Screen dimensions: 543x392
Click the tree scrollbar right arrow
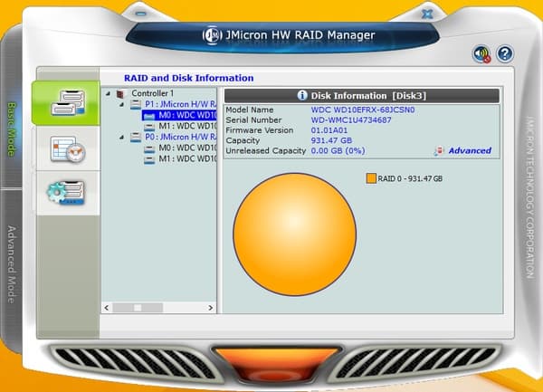pyautogui.click(x=211, y=308)
